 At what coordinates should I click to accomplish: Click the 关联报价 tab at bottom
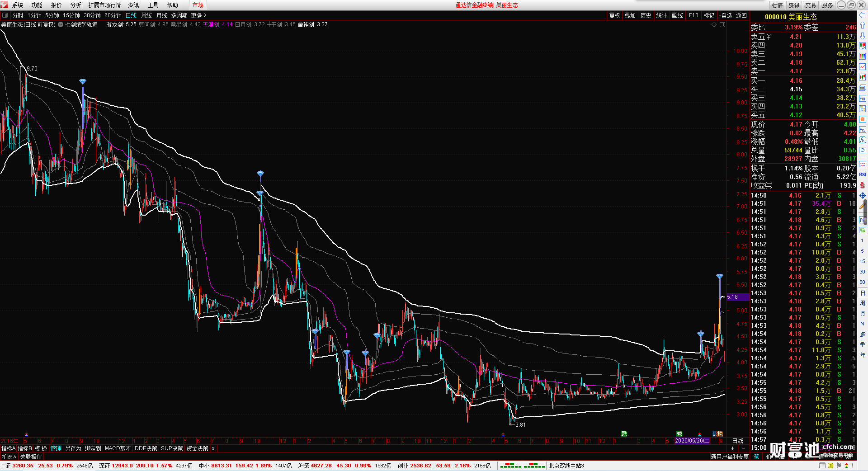pos(31,457)
